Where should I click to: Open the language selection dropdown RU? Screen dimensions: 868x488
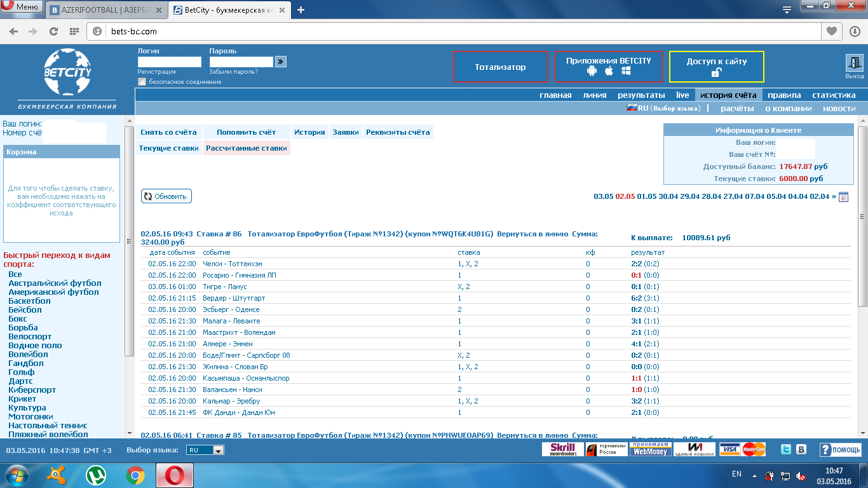205,450
